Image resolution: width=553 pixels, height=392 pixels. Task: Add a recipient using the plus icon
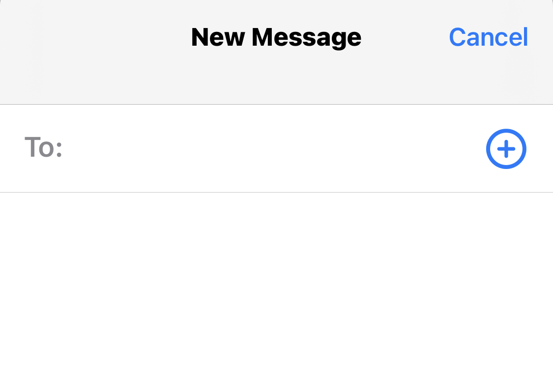(506, 149)
